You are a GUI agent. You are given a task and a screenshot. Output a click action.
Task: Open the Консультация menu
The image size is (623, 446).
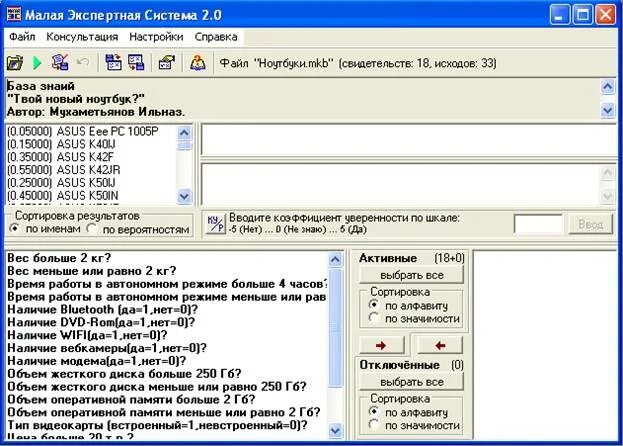click(x=82, y=37)
